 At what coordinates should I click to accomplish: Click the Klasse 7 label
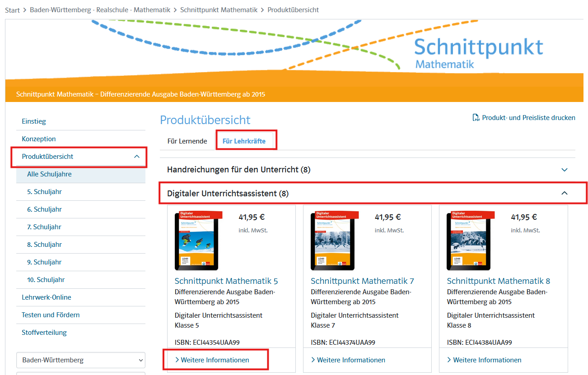pos(323,325)
